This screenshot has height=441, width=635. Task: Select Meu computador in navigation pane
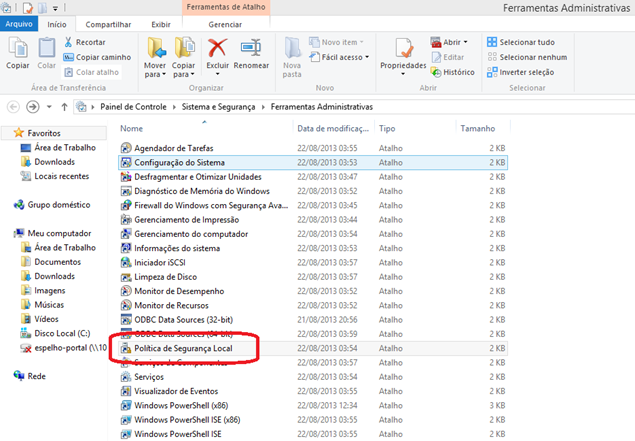(59, 233)
